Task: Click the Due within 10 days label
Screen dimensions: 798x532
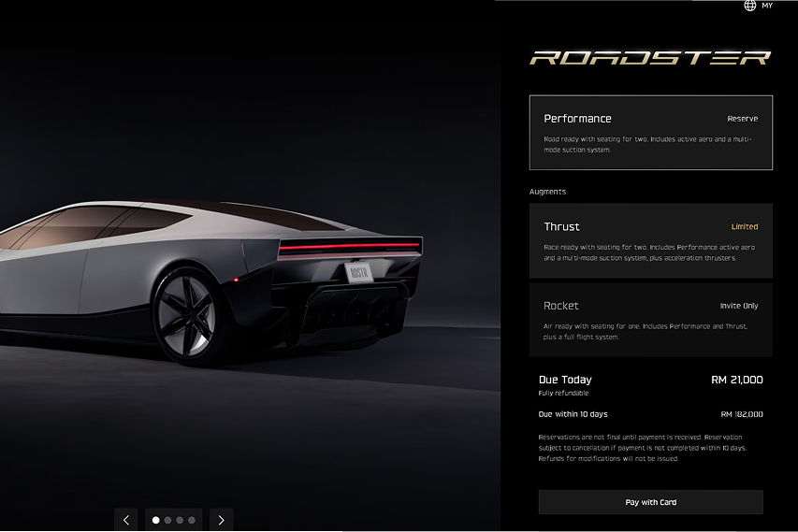Action: click(573, 414)
